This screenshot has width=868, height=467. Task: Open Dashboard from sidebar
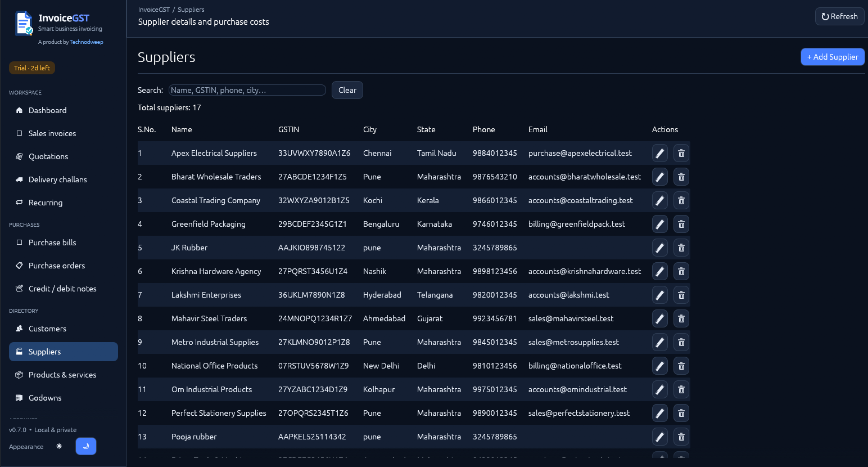tap(64, 110)
